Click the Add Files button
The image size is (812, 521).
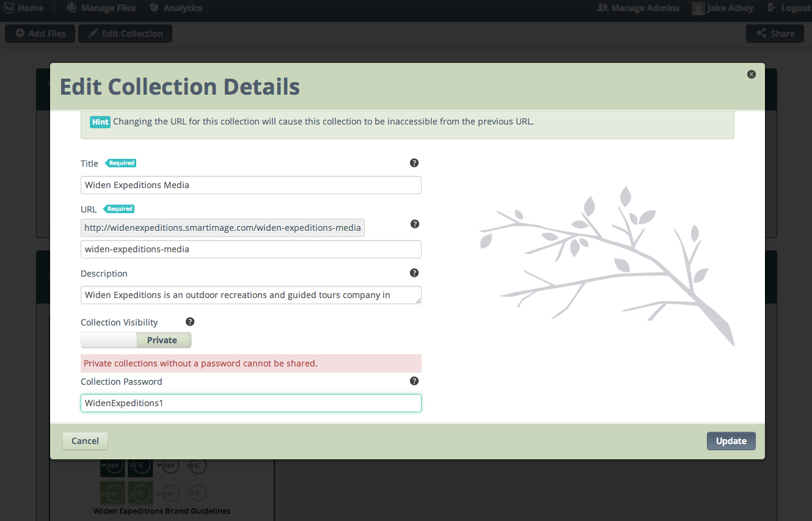tap(40, 34)
